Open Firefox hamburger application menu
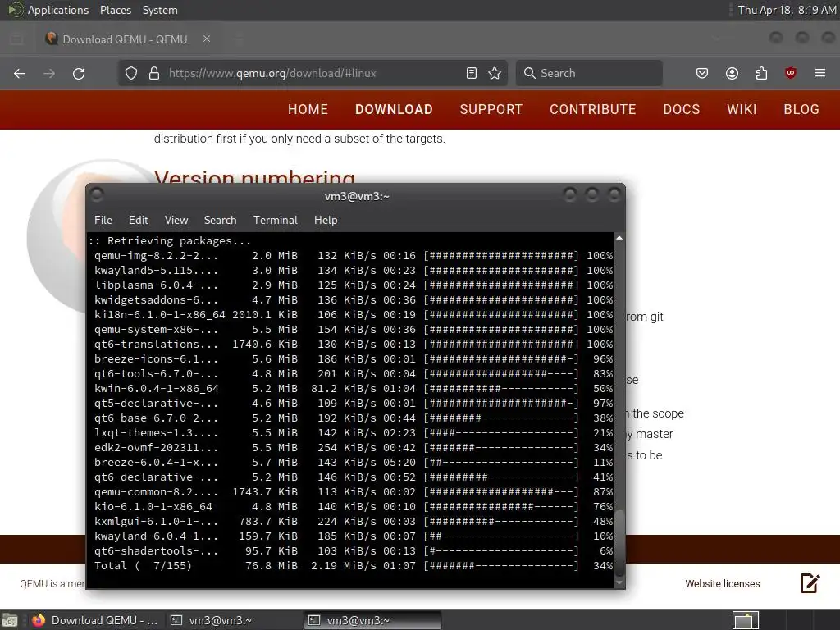 [x=820, y=73]
